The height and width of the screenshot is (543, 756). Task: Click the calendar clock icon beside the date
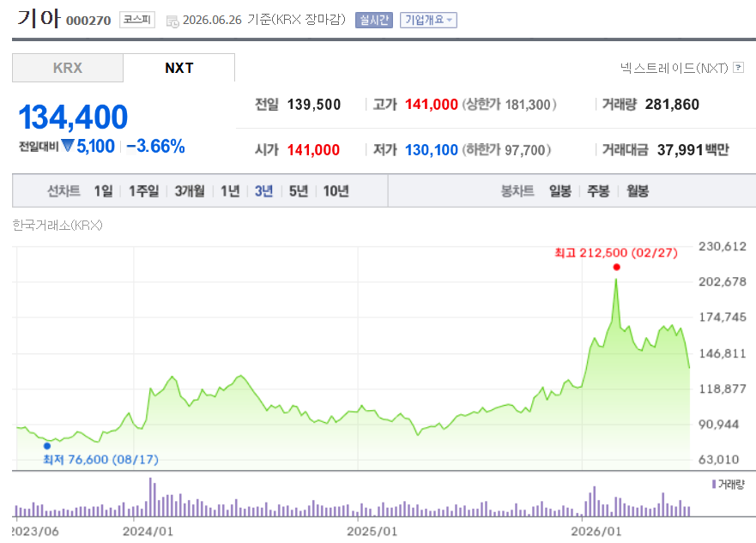[x=172, y=21]
